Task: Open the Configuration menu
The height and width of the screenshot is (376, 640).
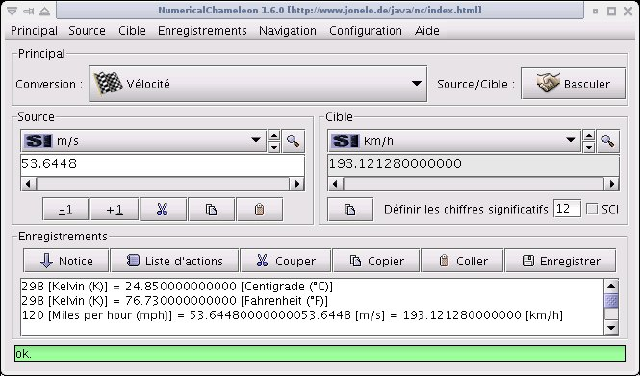Action: 365,31
